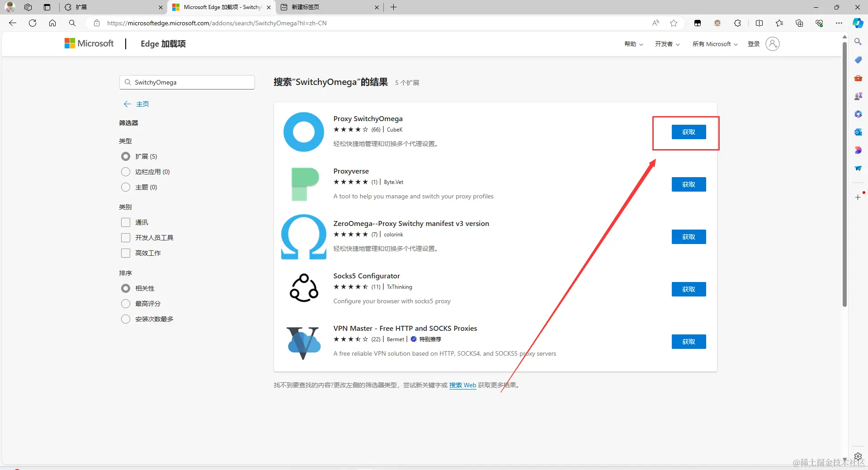Check the 通讯 category checkbox
Screen dimensions: 868x470
point(126,222)
